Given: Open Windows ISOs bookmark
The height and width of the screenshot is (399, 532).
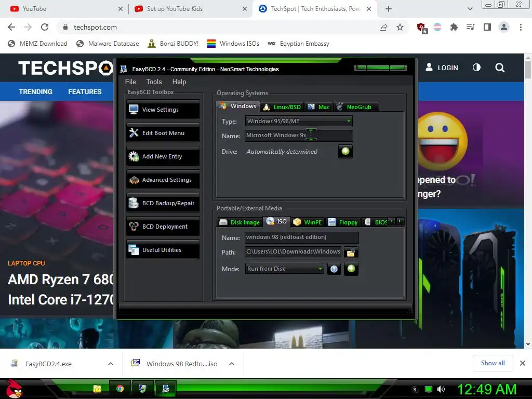Looking at the screenshot, I should click(233, 44).
